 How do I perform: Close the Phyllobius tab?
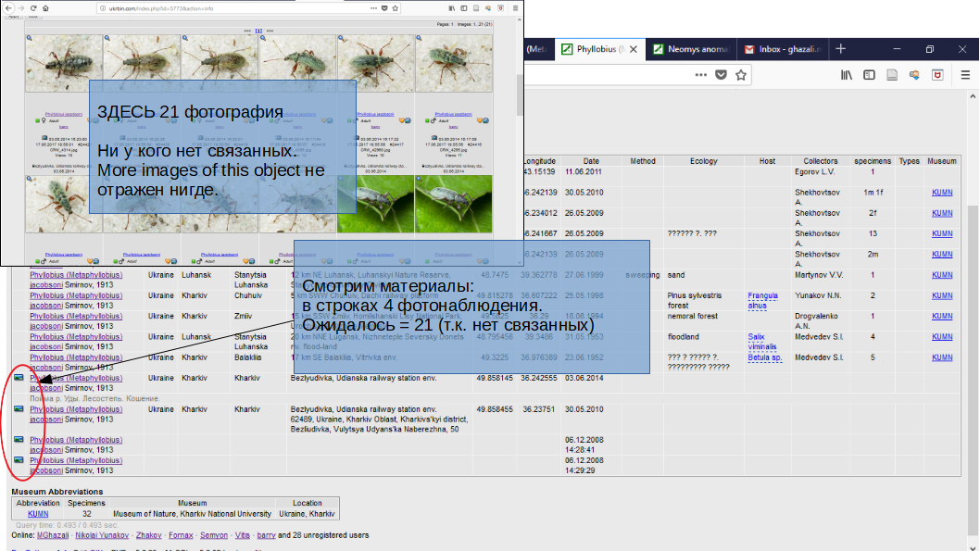(x=634, y=49)
